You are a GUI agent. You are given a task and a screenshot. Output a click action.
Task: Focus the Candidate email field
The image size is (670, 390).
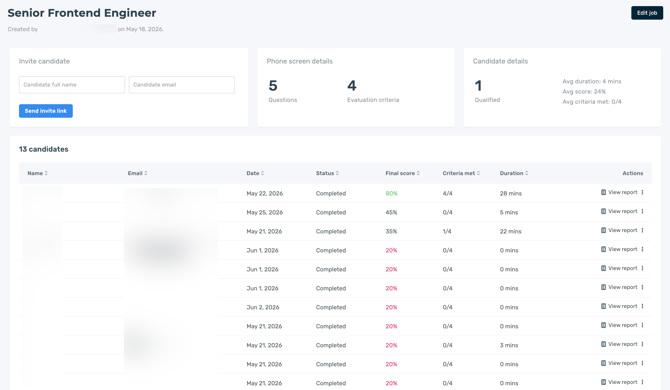(182, 85)
